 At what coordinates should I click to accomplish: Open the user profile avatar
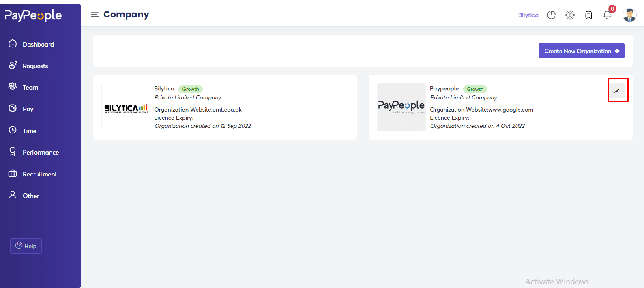point(629,15)
